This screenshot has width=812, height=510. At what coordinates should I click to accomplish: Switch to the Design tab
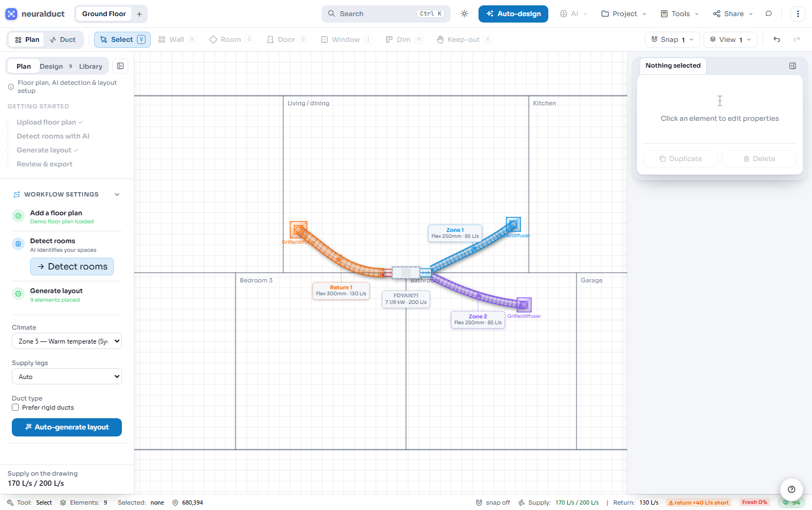pyautogui.click(x=56, y=67)
